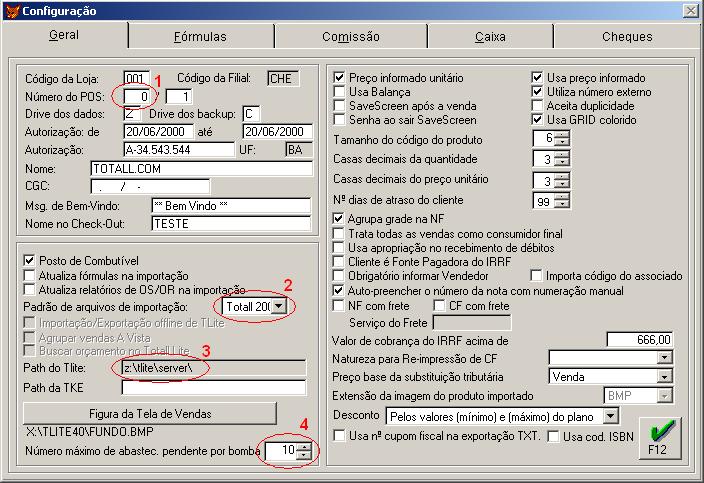704x483 pixels.
Task: Toggle Preço informado unitário checkbox
Action: tap(339, 78)
